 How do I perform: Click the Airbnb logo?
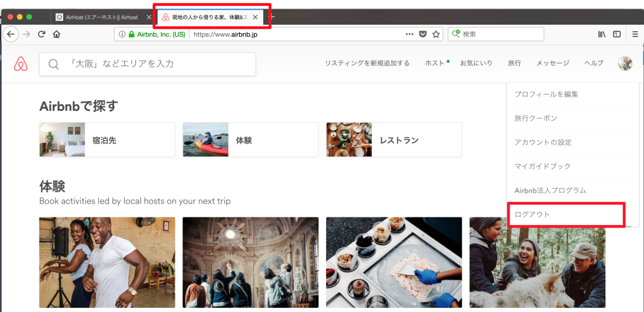21,64
